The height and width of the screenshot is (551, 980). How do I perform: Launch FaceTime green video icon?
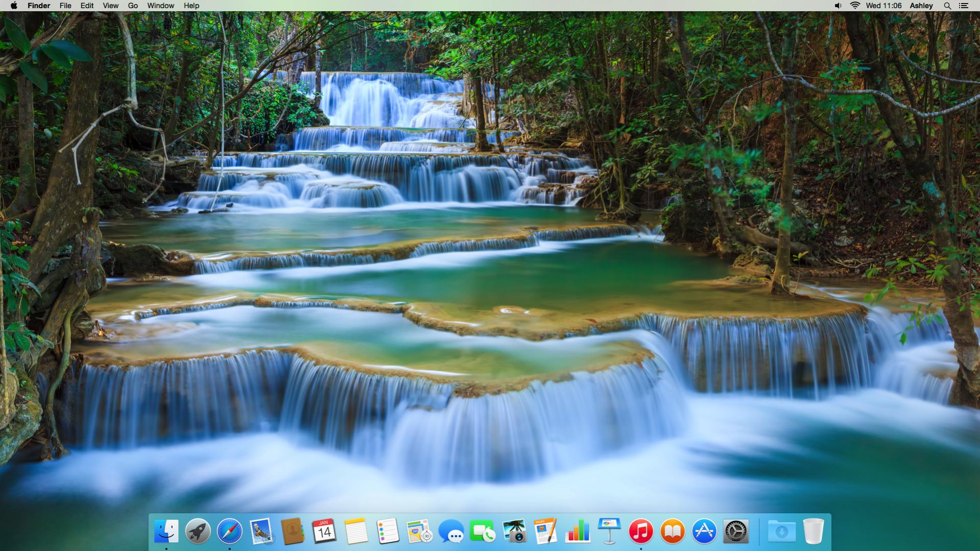[483, 531]
